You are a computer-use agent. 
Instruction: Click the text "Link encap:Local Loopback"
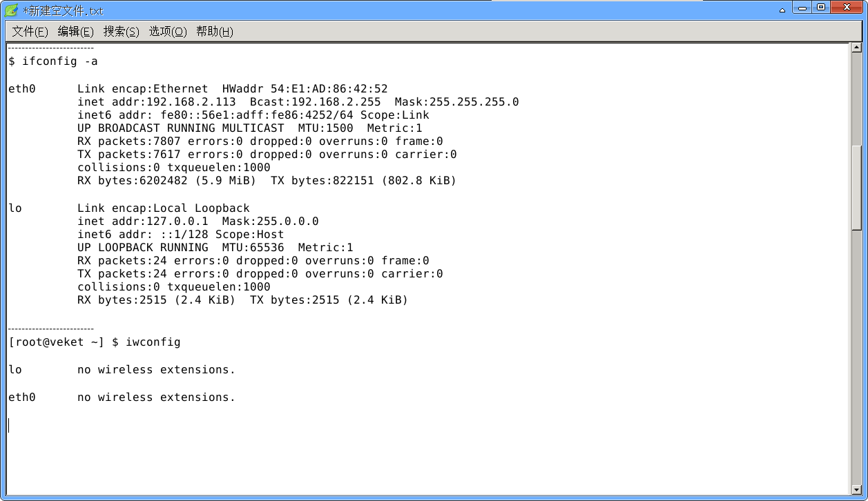[x=164, y=208]
